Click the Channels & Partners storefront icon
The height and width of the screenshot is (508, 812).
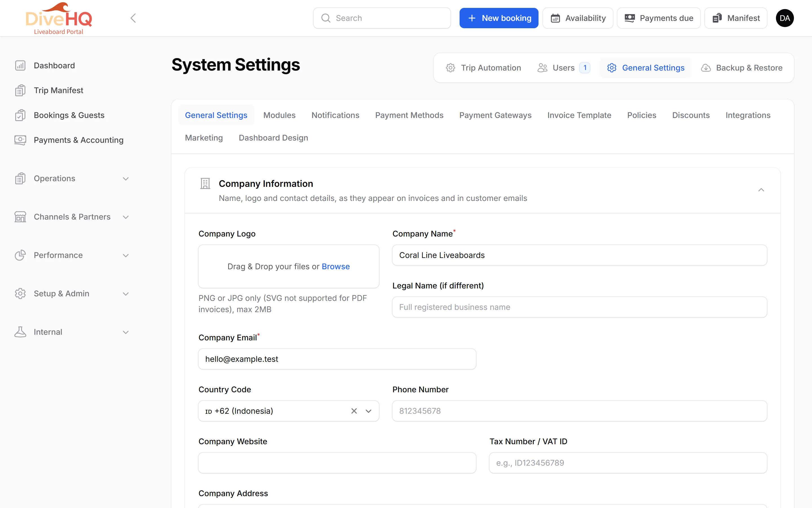pos(20,217)
